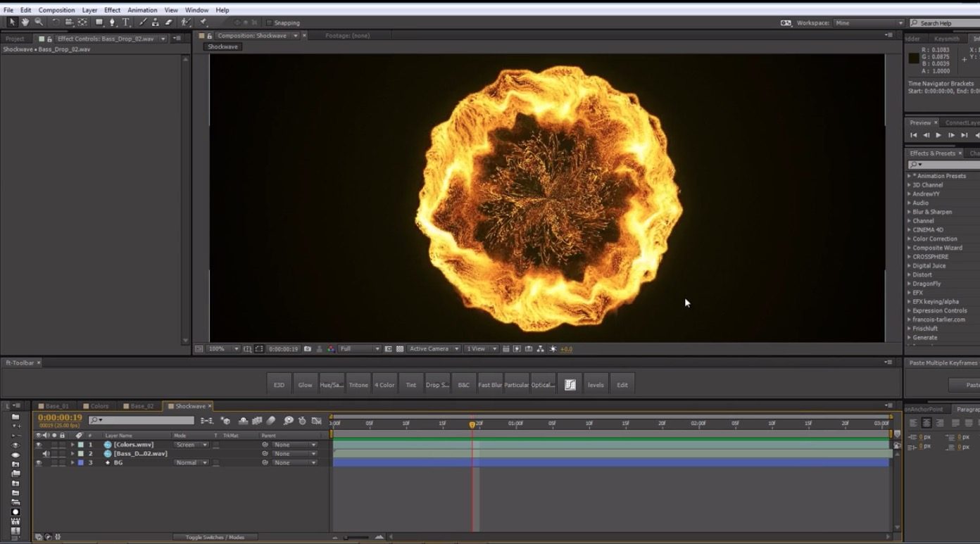The image size is (980, 544).
Task: Open the 1 View layout dropdown
Action: [x=481, y=349]
